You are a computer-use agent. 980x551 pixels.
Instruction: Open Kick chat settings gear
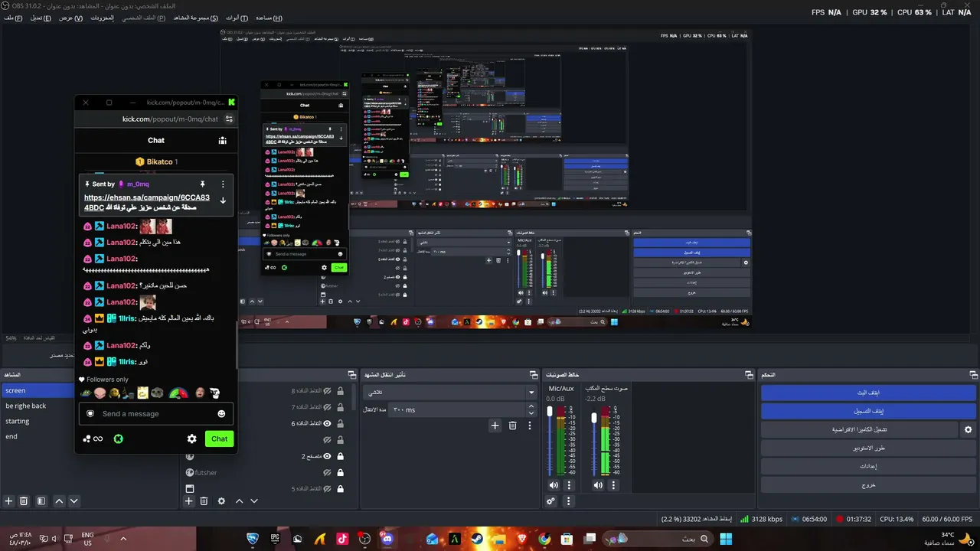pyautogui.click(x=192, y=439)
